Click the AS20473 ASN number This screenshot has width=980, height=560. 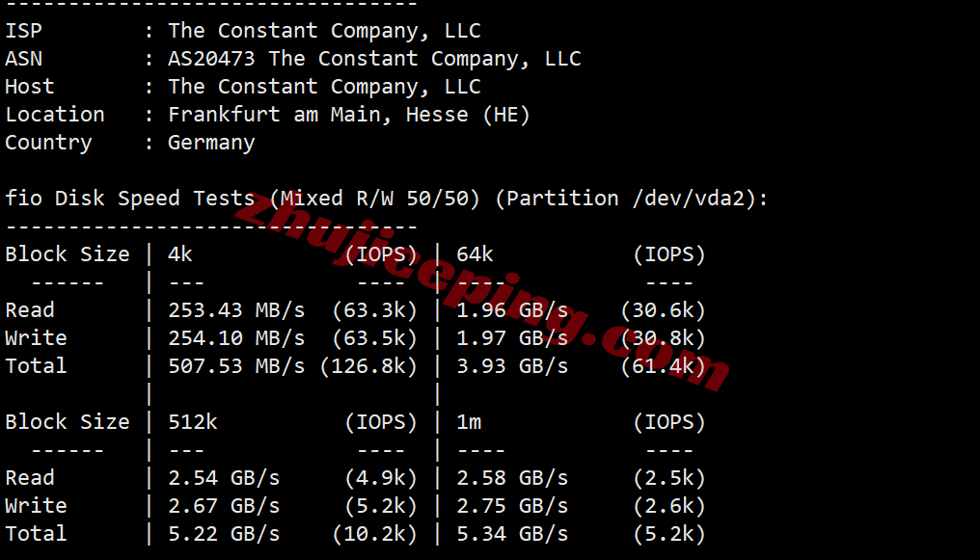pyautogui.click(x=211, y=59)
